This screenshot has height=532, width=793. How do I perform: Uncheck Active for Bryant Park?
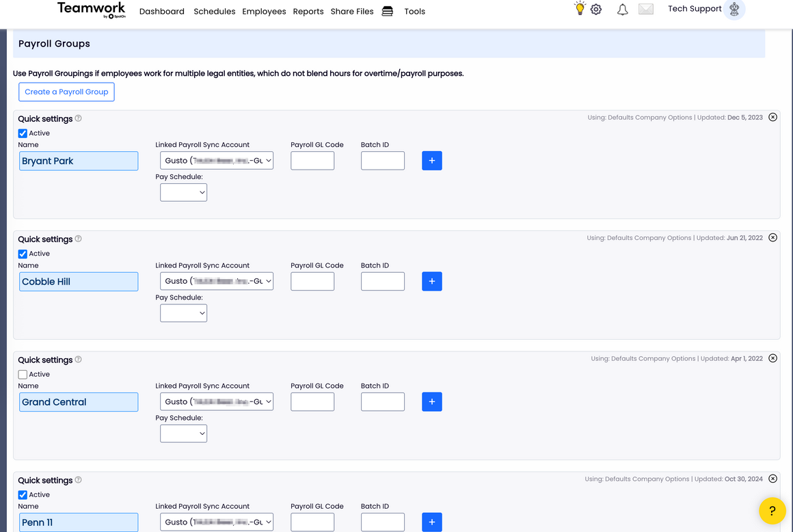(23, 133)
